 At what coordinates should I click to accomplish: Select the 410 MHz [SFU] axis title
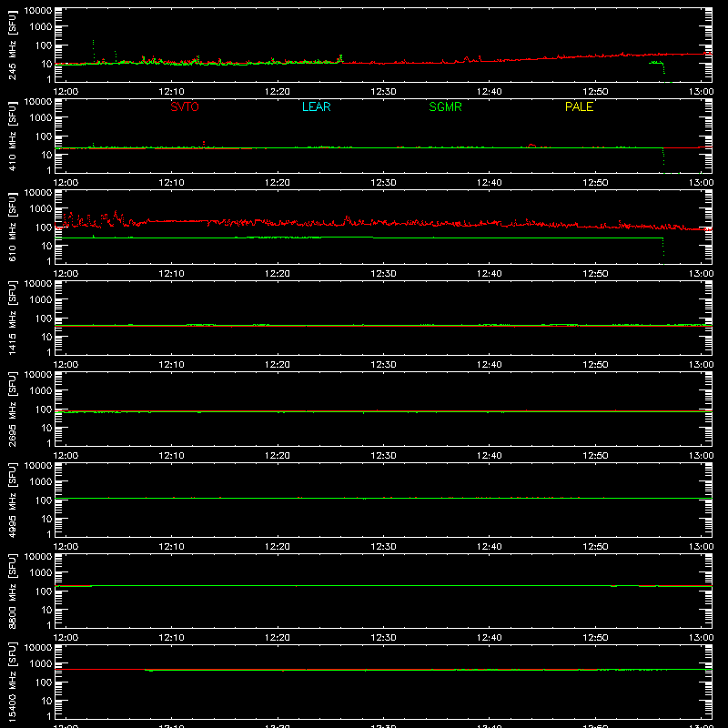[13, 136]
